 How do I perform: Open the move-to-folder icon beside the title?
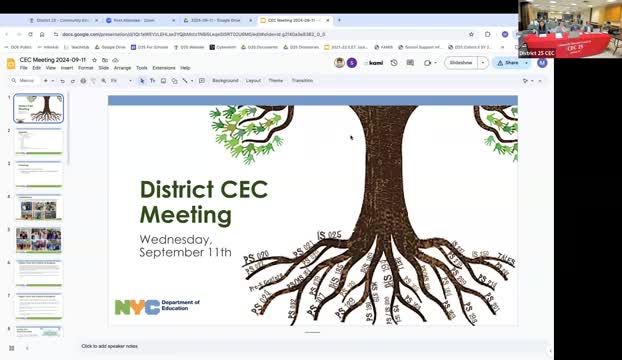click(x=105, y=60)
